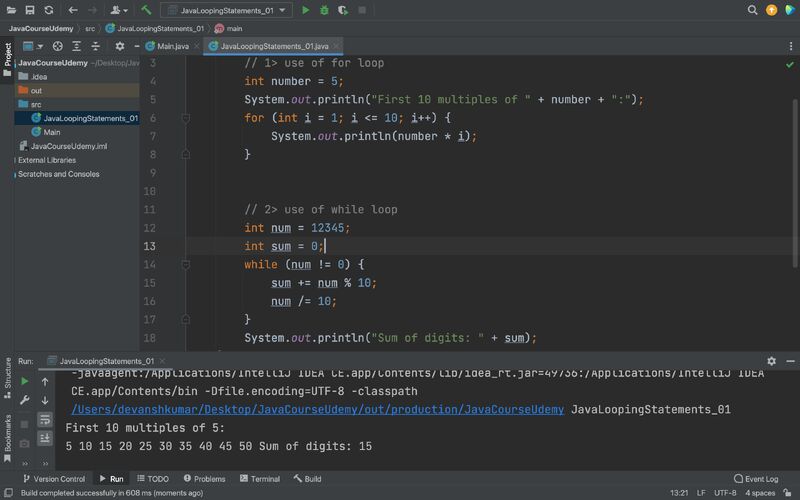This screenshot has width=800, height=500.
Task: Open the Build tool window
Action: tap(308, 479)
